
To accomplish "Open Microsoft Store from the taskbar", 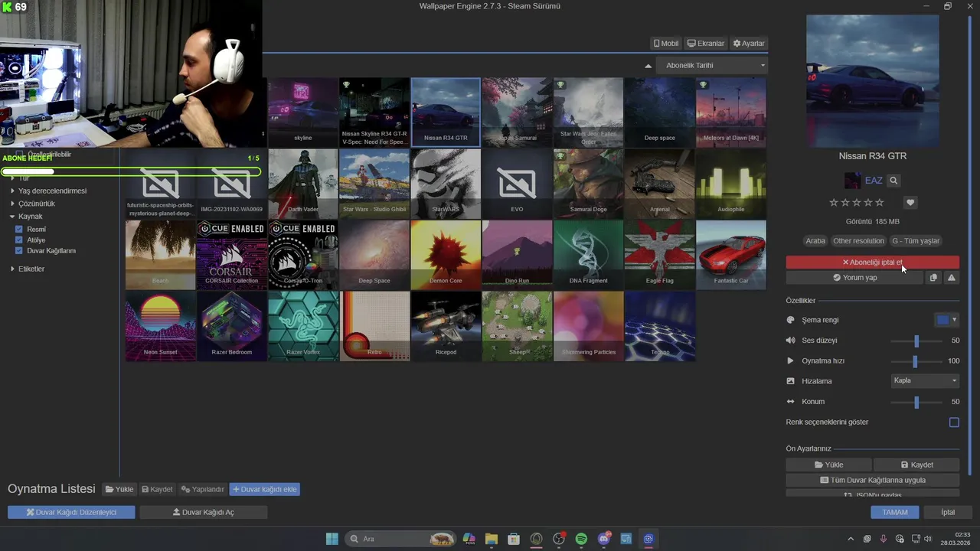I will point(514,539).
